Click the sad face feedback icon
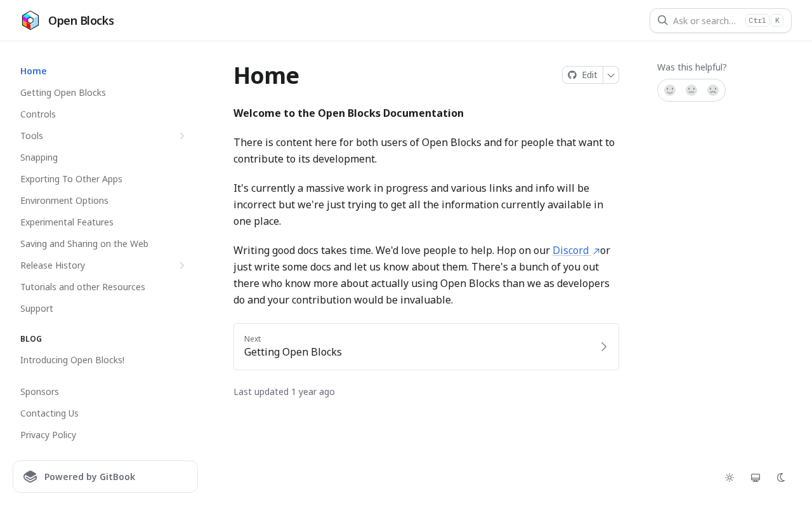Image resolution: width=812 pixels, height=508 pixels. [713, 90]
